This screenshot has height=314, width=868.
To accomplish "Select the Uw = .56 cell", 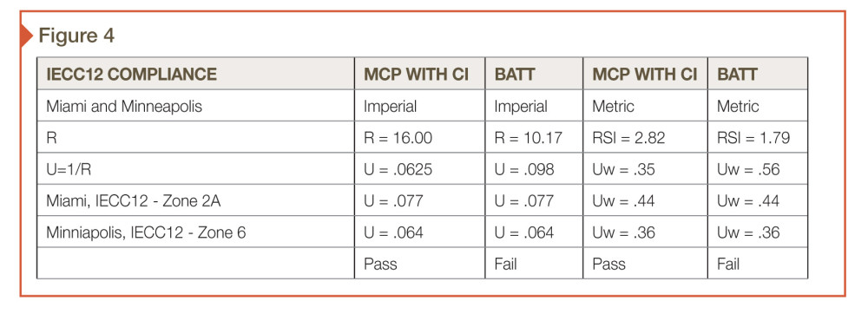I will [757, 168].
